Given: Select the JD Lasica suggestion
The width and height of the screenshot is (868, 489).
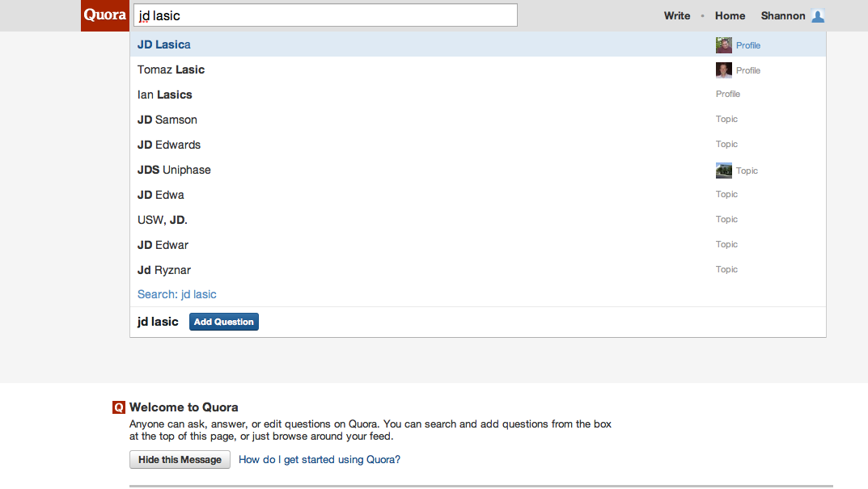Looking at the screenshot, I should click(164, 44).
